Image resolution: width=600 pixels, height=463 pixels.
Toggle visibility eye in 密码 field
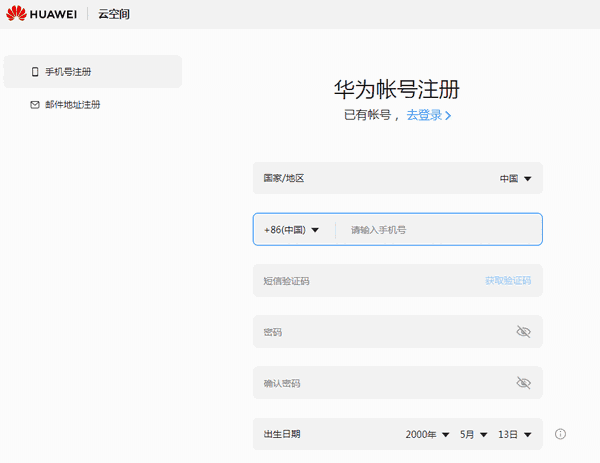click(523, 331)
